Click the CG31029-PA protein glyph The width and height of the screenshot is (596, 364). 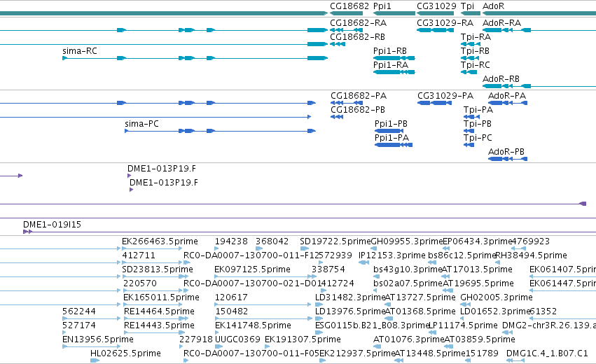coord(434,103)
